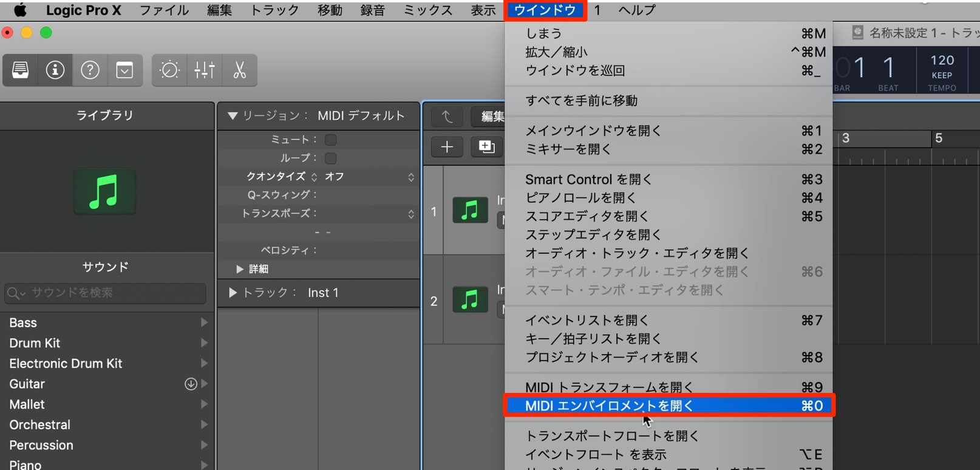
Task: Expand the Drum Kit category arrow
Action: click(204, 343)
